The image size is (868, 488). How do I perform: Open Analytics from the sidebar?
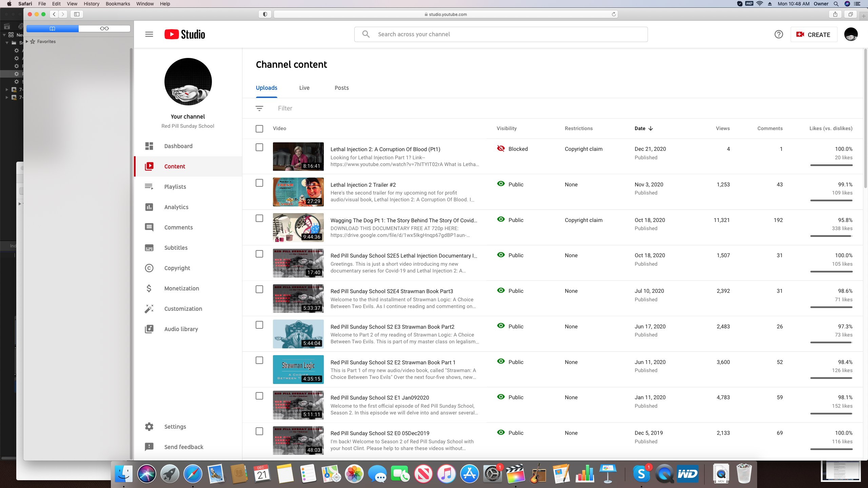pyautogui.click(x=176, y=207)
